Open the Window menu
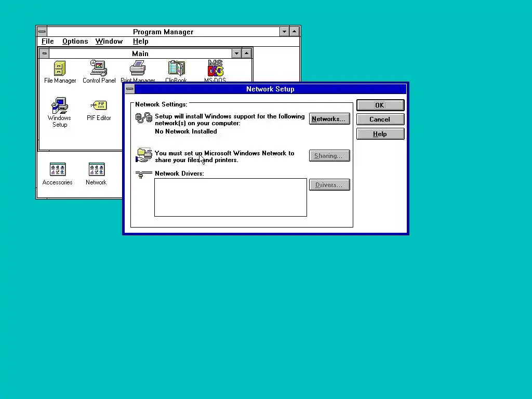Screen dimensions: 532x399 (x=109, y=42)
